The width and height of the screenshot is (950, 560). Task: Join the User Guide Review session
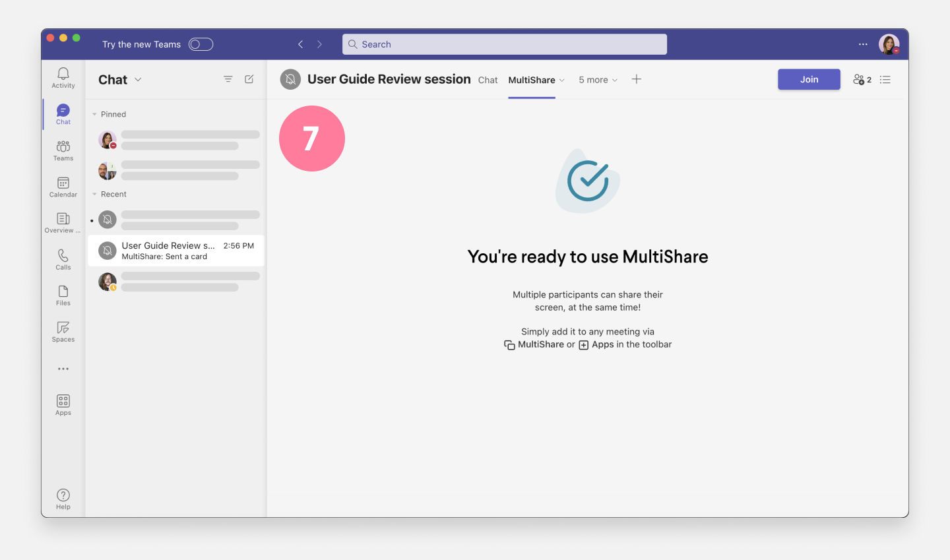[809, 78]
